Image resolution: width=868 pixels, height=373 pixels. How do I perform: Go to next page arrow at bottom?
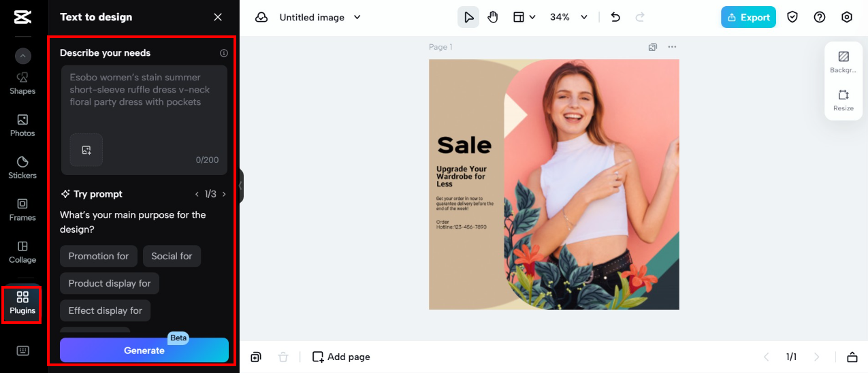point(817,357)
